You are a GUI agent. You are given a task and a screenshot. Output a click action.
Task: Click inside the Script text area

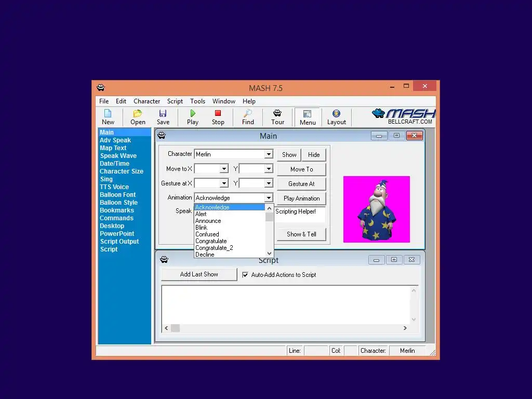(x=286, y=304)
